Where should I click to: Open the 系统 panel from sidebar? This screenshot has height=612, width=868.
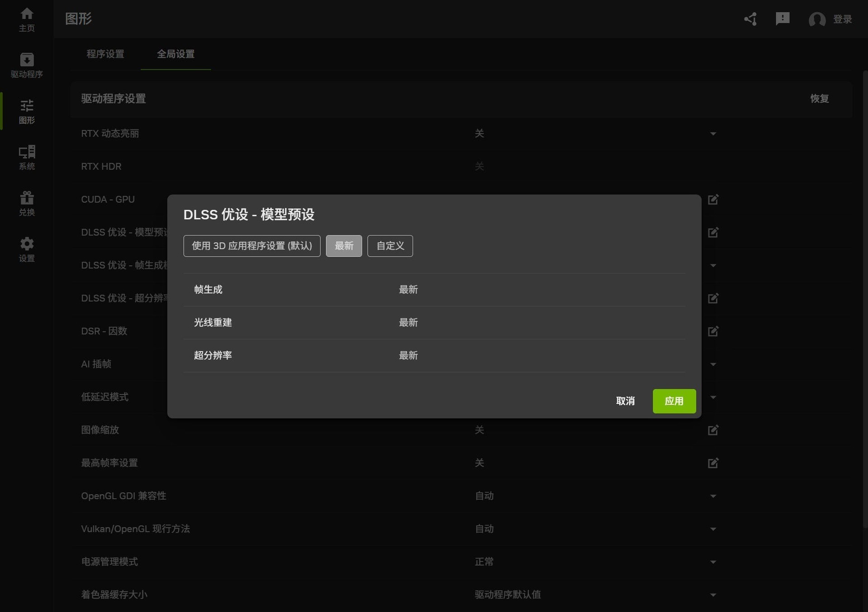click(27, 157)
